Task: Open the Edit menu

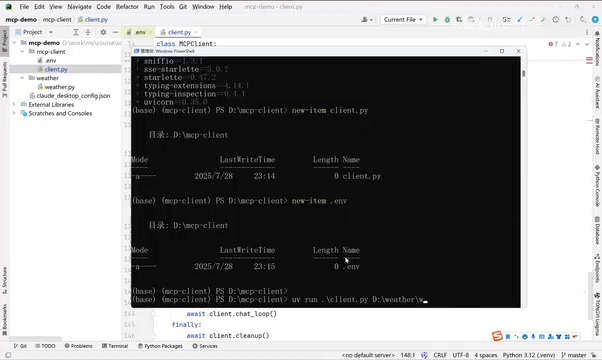Action: pyautogui.click(x=39, y=7)
